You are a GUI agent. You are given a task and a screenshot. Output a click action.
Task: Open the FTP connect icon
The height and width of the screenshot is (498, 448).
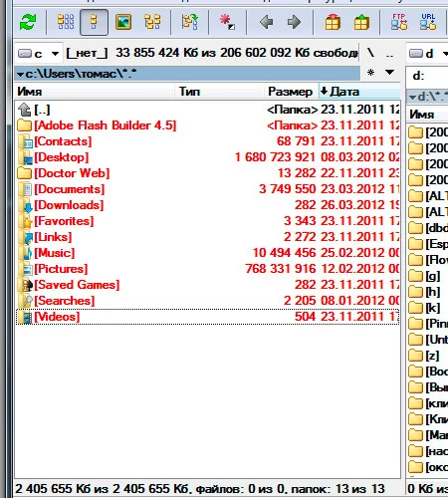click(x=399, y=22)
